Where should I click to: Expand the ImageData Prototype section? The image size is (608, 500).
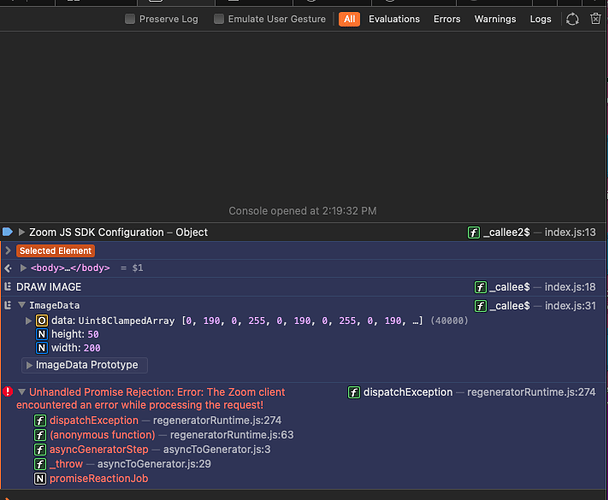pos(29,365)
